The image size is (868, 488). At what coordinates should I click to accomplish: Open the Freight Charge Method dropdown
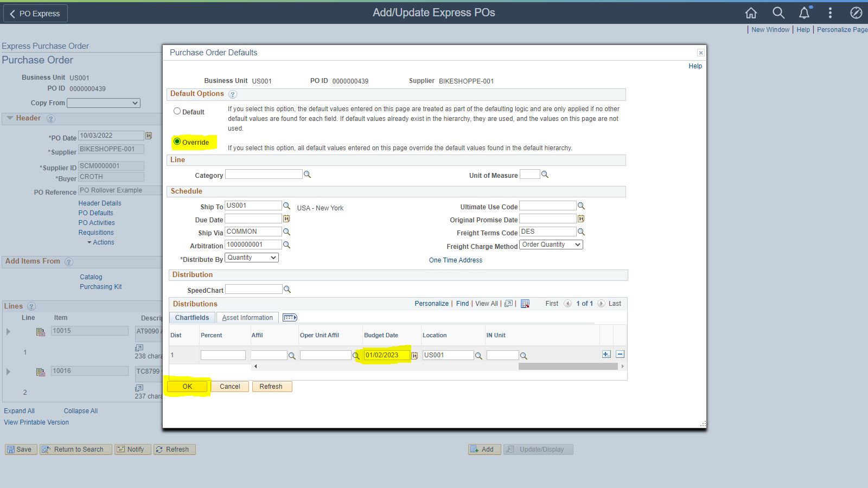[551, 245]
